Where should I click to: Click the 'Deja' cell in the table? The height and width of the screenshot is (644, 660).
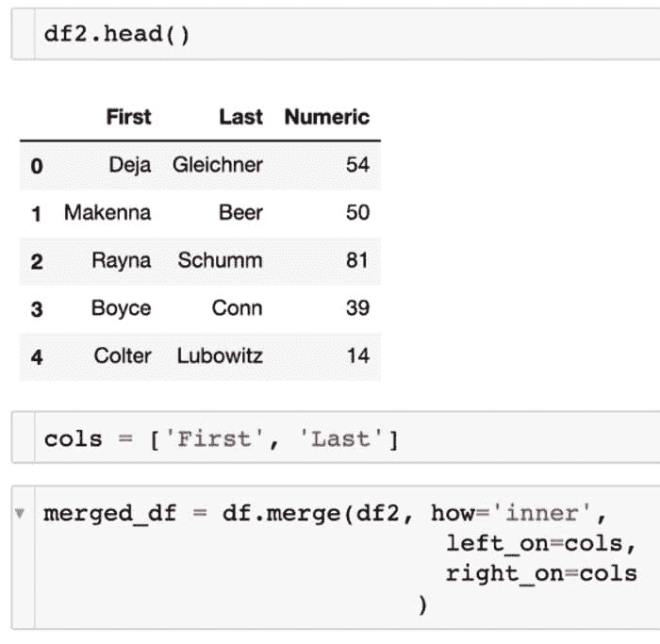[x=129, y=165]
